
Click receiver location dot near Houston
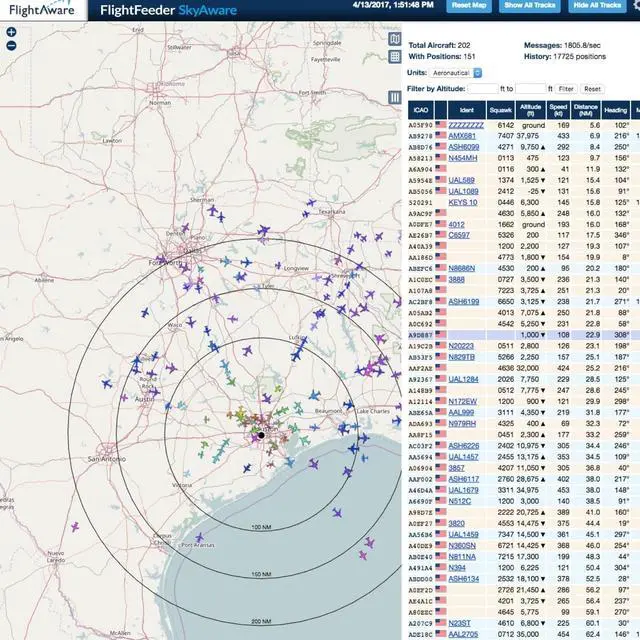tap(260, 435)
